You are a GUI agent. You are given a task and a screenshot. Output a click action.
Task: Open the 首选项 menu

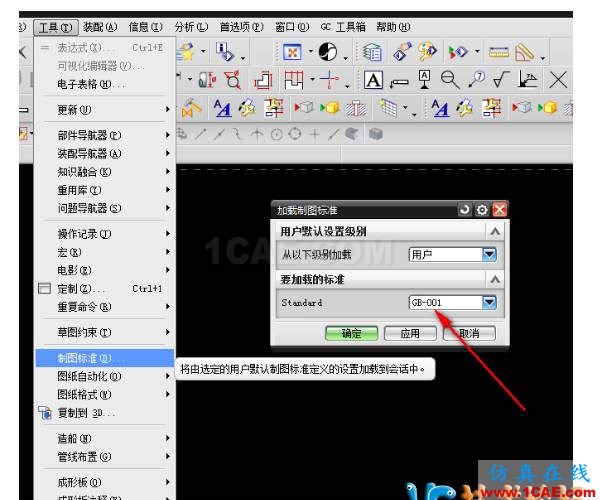click(241, 27)
